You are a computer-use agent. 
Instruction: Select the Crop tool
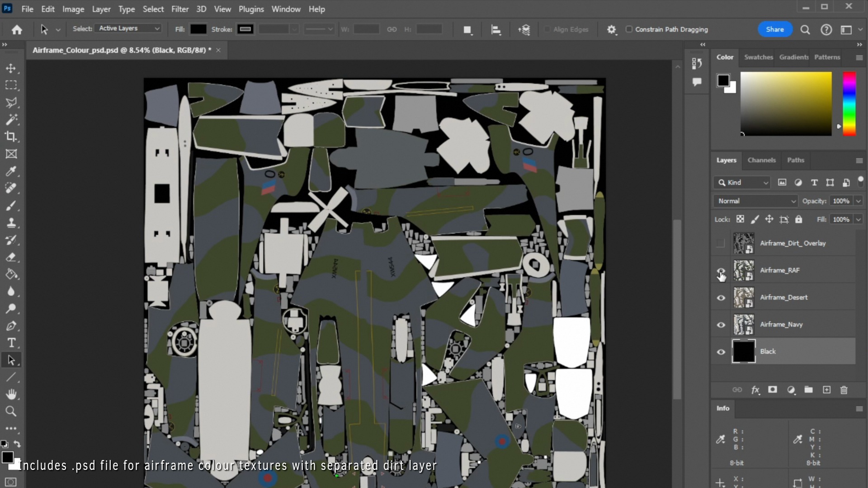11,136
